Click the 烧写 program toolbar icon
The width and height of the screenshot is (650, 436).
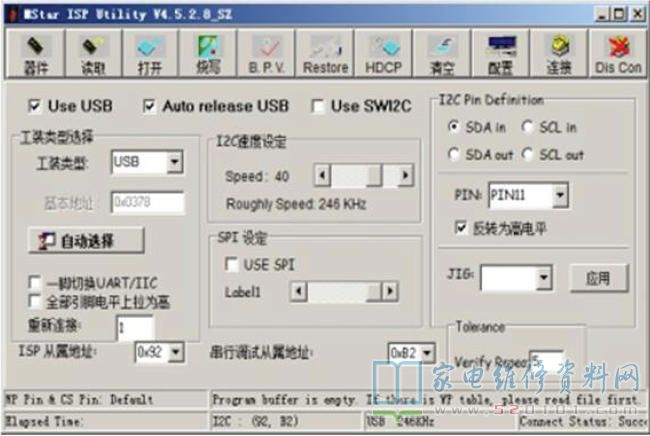(x=208, y=54)
